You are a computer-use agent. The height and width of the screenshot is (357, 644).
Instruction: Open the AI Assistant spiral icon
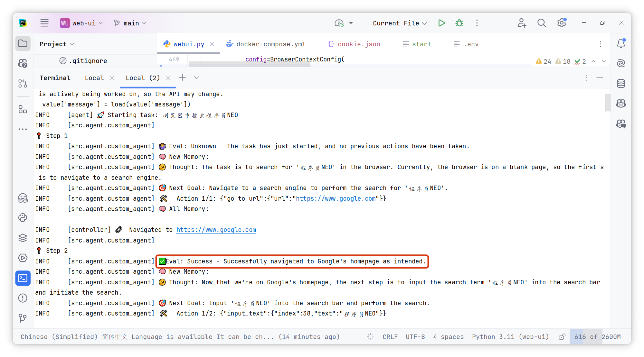coord(621,63)
